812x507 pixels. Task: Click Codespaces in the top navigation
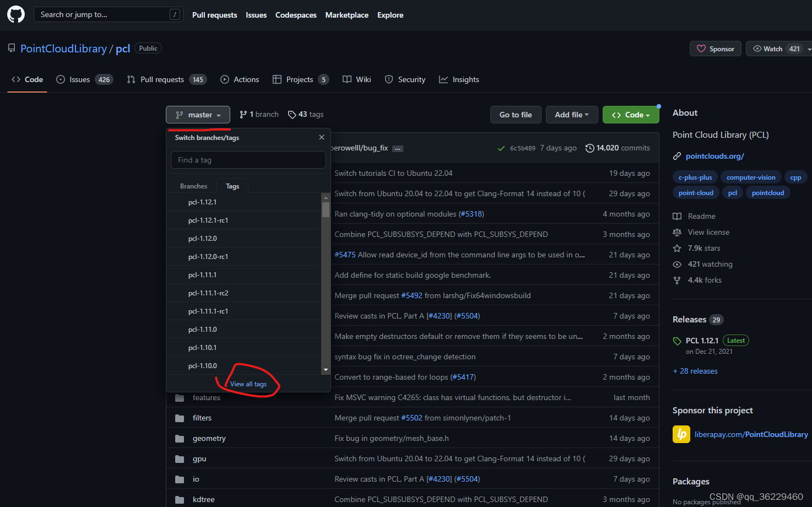[x=296, y=15]
